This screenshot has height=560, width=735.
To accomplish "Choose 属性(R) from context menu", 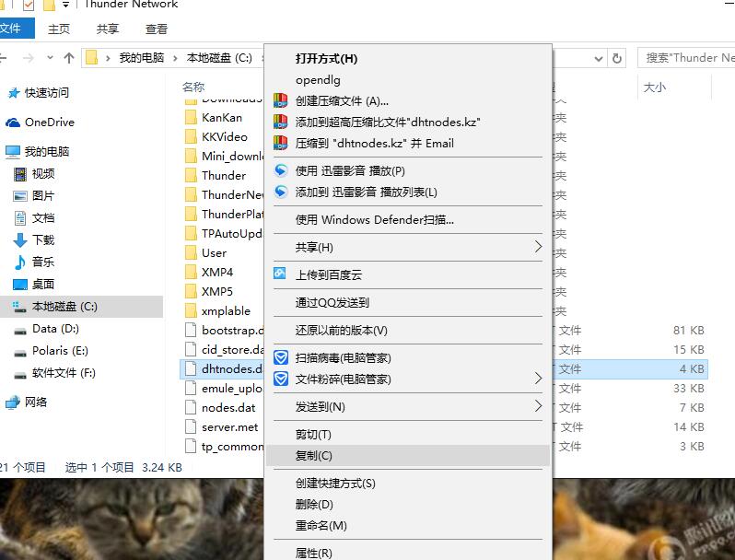I will pos(408,553).
